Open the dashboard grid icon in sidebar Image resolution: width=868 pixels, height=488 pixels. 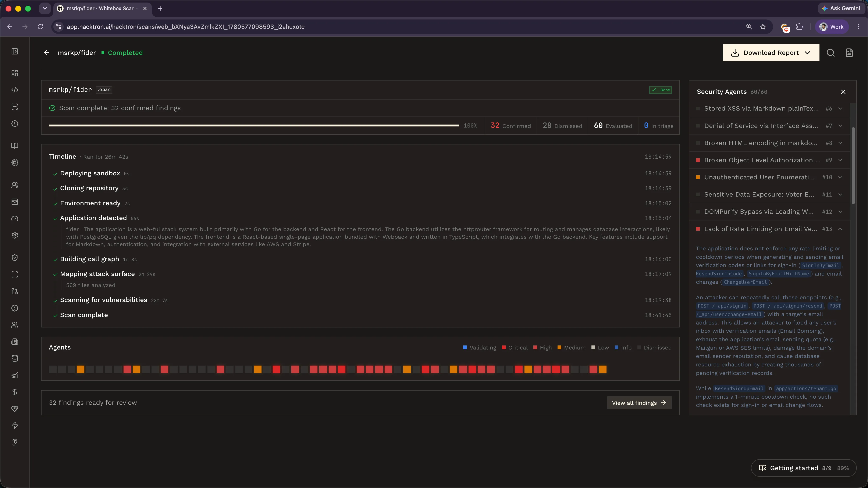14,73
